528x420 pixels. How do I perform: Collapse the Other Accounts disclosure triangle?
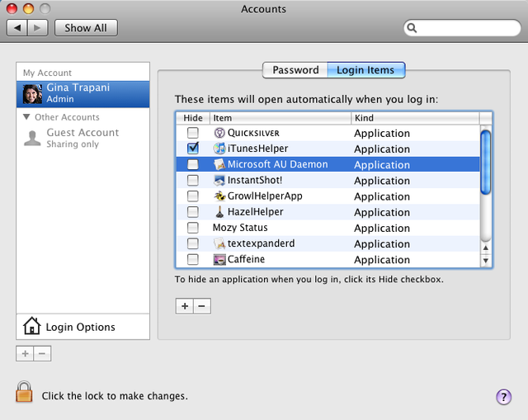click(x=27, y=117)
